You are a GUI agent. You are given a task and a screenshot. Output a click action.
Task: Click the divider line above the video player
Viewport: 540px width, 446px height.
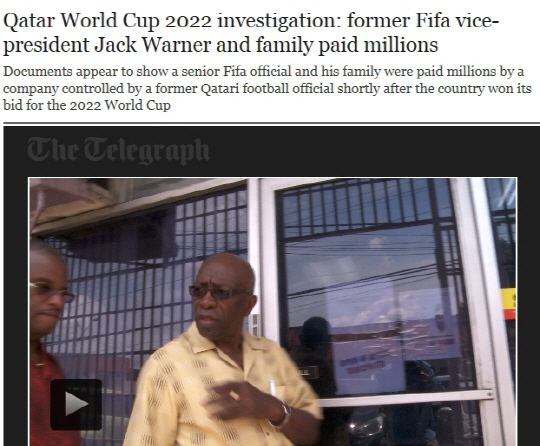(271, 123)
